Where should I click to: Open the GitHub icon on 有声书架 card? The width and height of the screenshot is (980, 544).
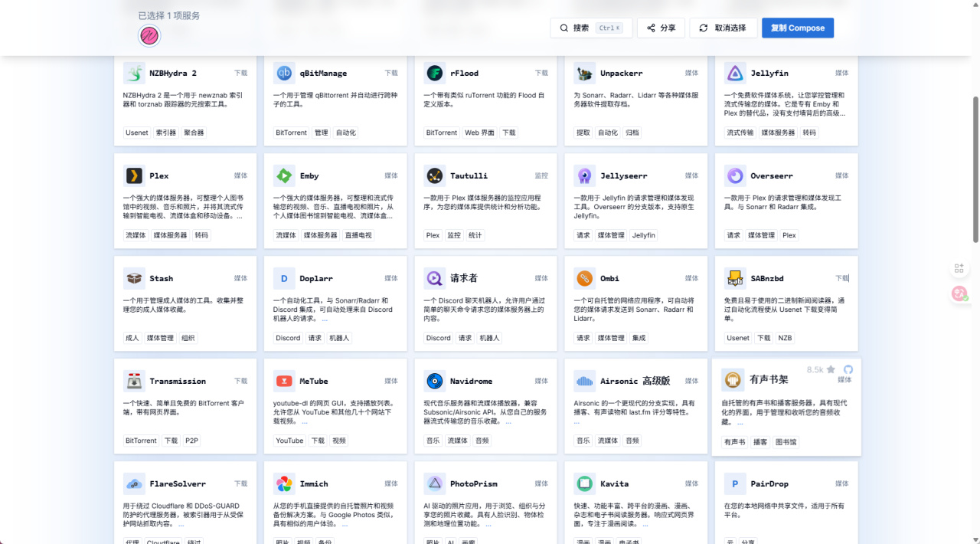pyautogui.click(x=848, y=369)
